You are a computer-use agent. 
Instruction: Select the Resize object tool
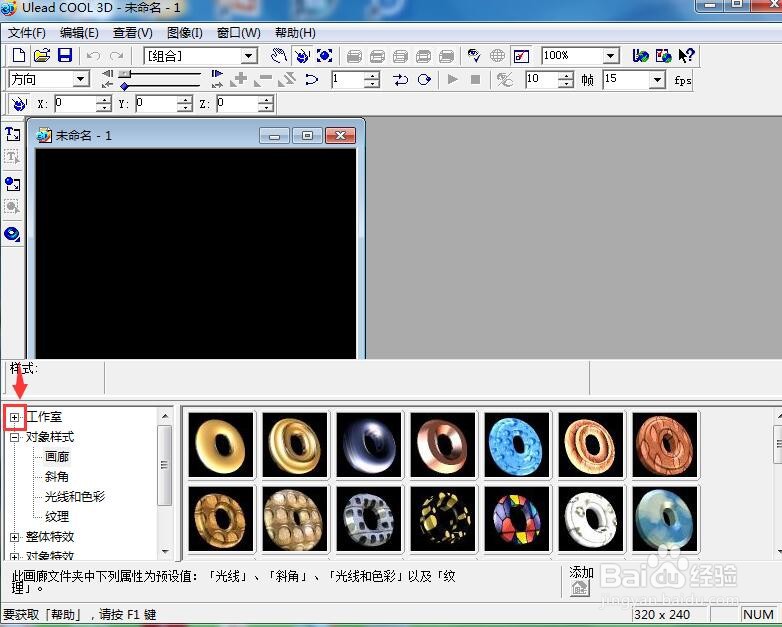tap(325, 55)
